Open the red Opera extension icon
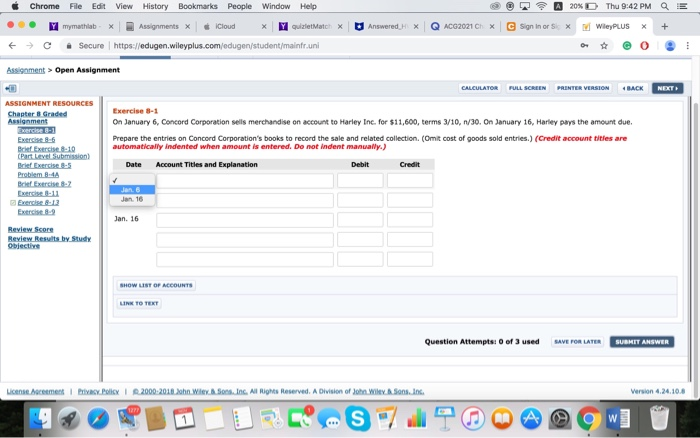This screenshot has width=700, height=438. point(644,46)
